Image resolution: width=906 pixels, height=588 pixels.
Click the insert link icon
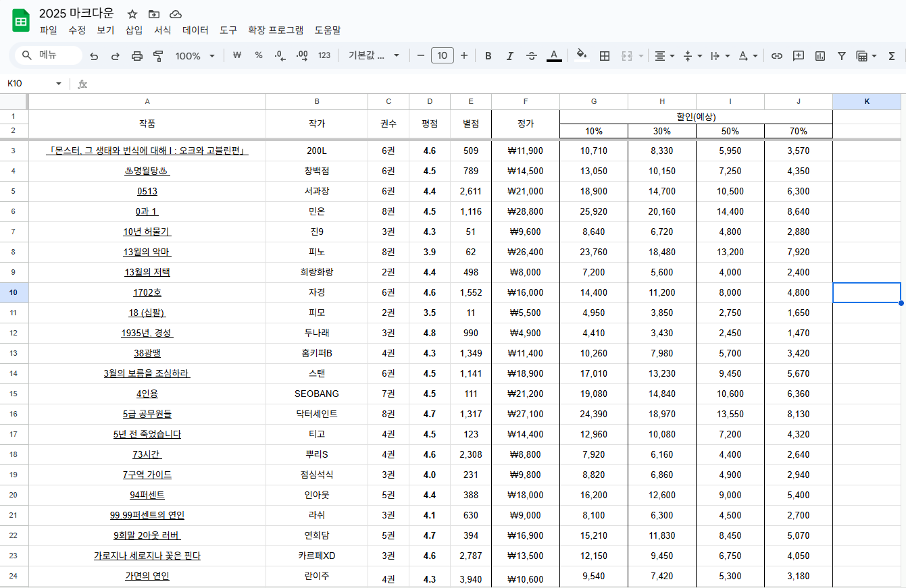pos(777,56)
